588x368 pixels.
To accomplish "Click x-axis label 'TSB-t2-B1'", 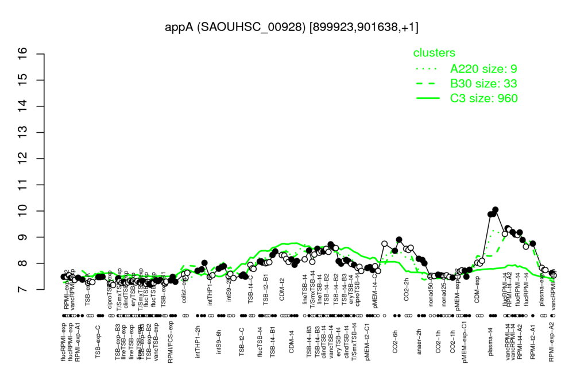I will pyautogui.click(x=266, y=290).
